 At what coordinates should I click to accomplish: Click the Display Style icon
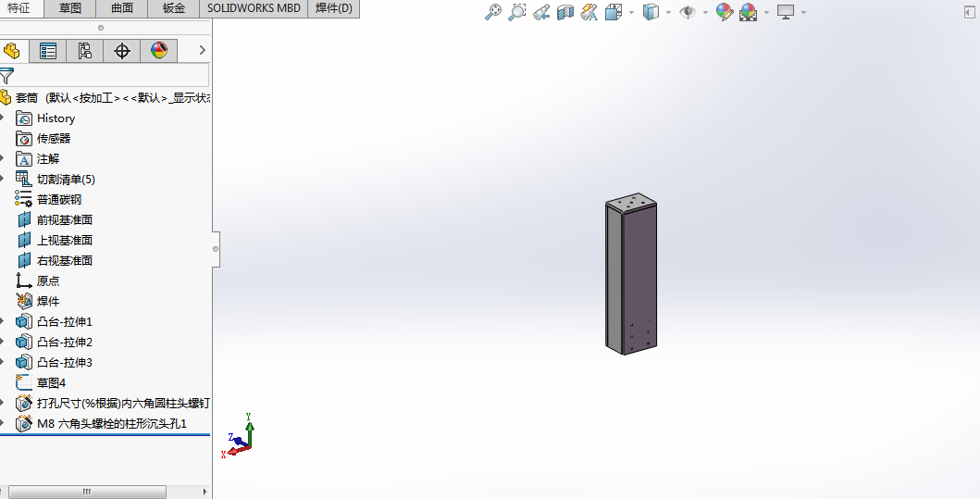pyautogui.click(x=651, y=12)
